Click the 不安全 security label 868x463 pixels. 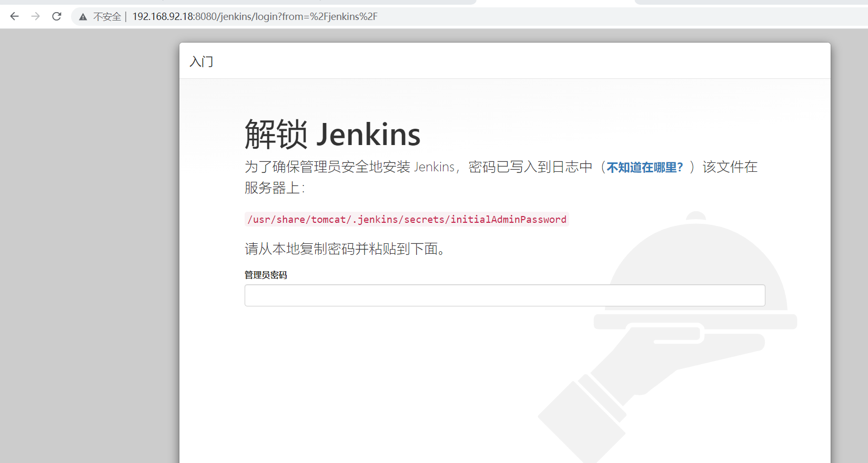(x=107, y=17)
